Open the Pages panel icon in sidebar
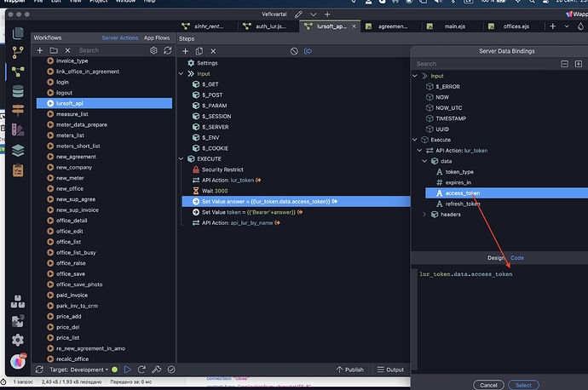This screenshot has width=588, height=390. [x=18, y=33]
